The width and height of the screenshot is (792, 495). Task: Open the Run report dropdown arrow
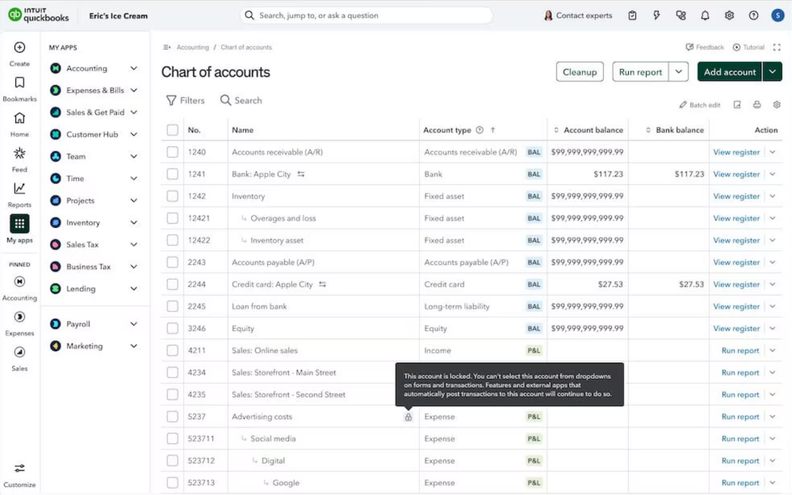[x=678, y=72]
